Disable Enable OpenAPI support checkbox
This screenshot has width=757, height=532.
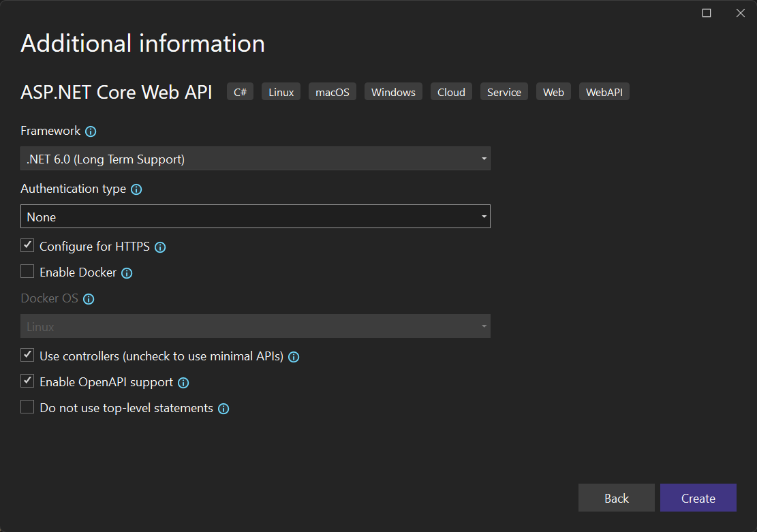pos(27,381)
